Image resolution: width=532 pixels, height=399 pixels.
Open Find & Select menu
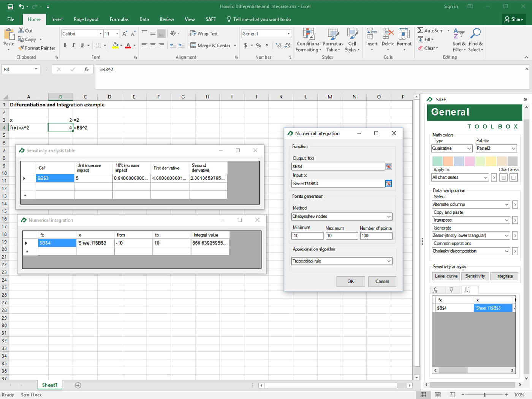coord(475,40)
